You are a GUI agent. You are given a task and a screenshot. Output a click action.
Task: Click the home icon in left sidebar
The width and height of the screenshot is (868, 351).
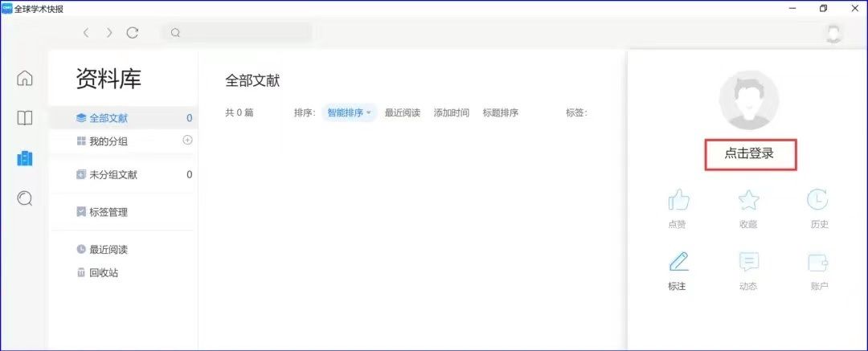[25, 78]
